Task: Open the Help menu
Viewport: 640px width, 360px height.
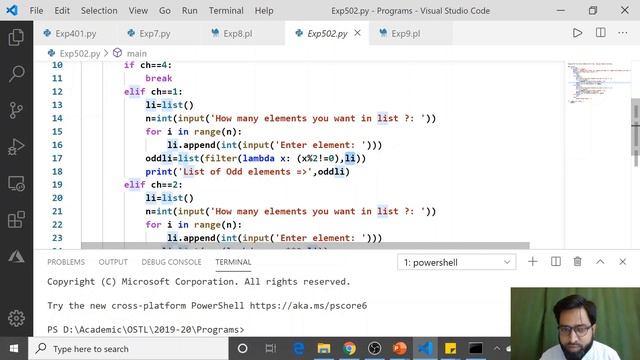Action: click(264, 11)
